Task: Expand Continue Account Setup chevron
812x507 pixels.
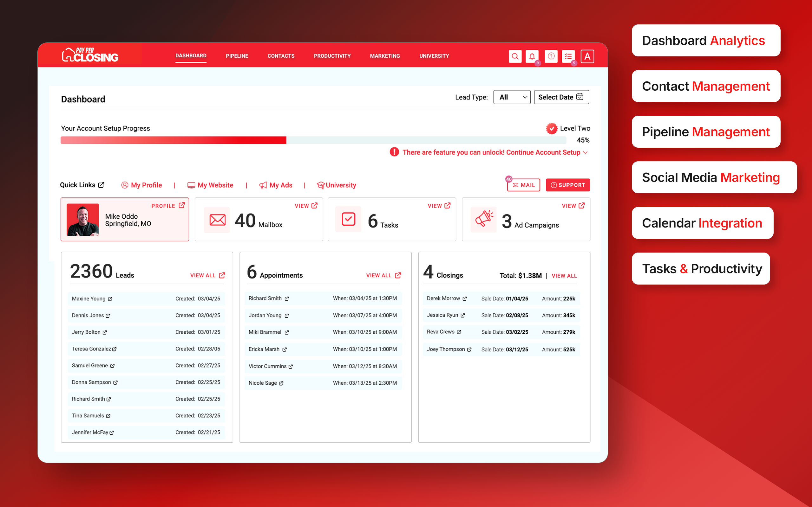Action: click(586, 152)
